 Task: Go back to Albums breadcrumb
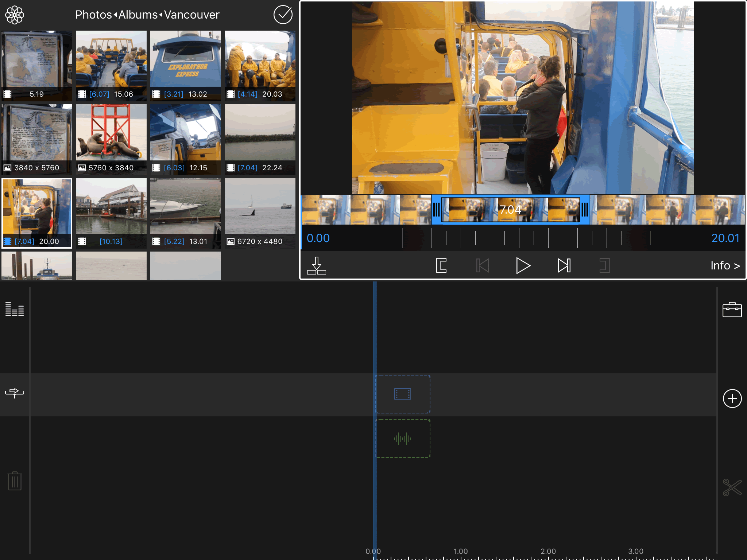coord(138,15)
